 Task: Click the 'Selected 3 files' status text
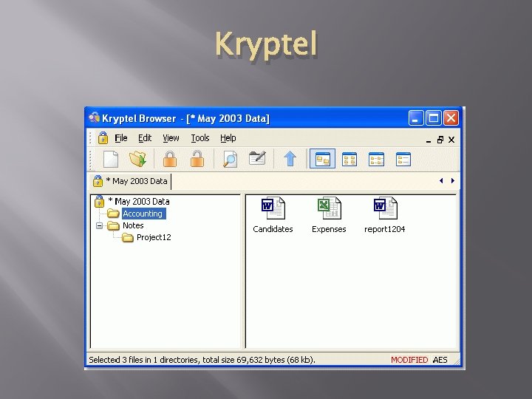click(x=202, y=360)
